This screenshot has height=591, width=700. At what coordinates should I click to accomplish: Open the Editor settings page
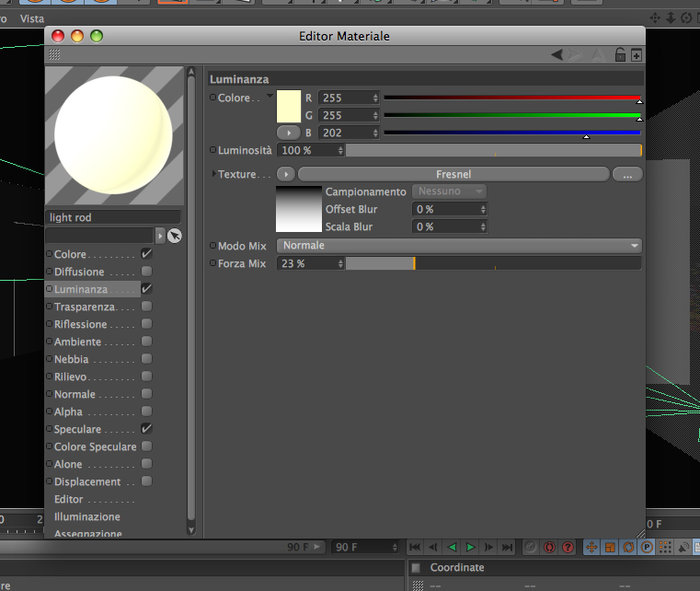coord(68,499)
